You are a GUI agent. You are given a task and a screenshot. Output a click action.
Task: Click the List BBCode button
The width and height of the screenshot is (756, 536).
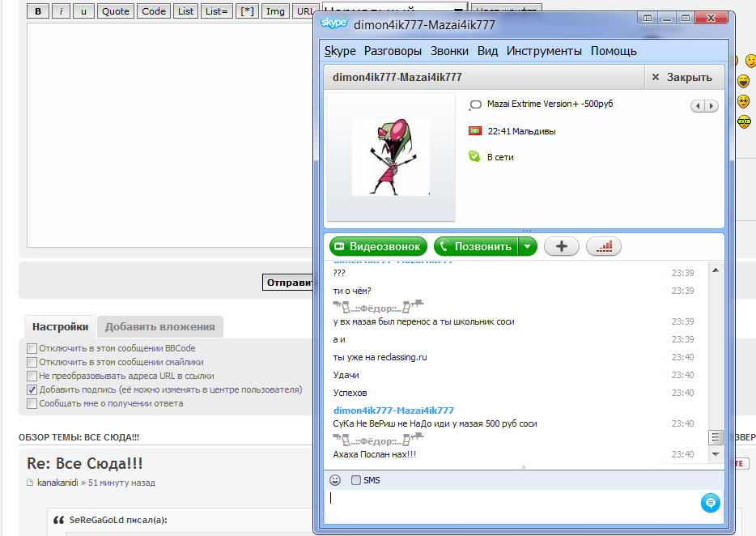185,11
